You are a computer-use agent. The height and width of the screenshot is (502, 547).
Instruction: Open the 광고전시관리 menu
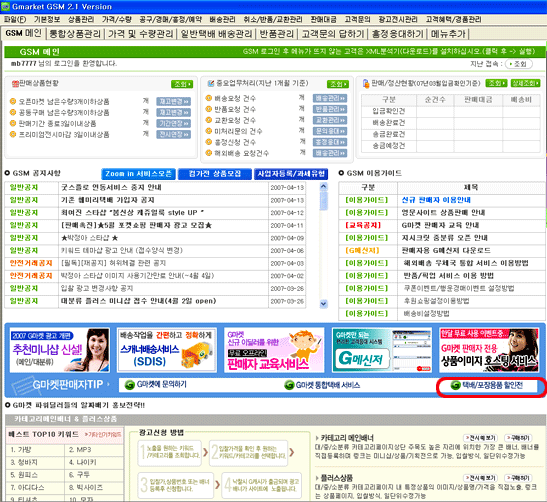(398, 20)
